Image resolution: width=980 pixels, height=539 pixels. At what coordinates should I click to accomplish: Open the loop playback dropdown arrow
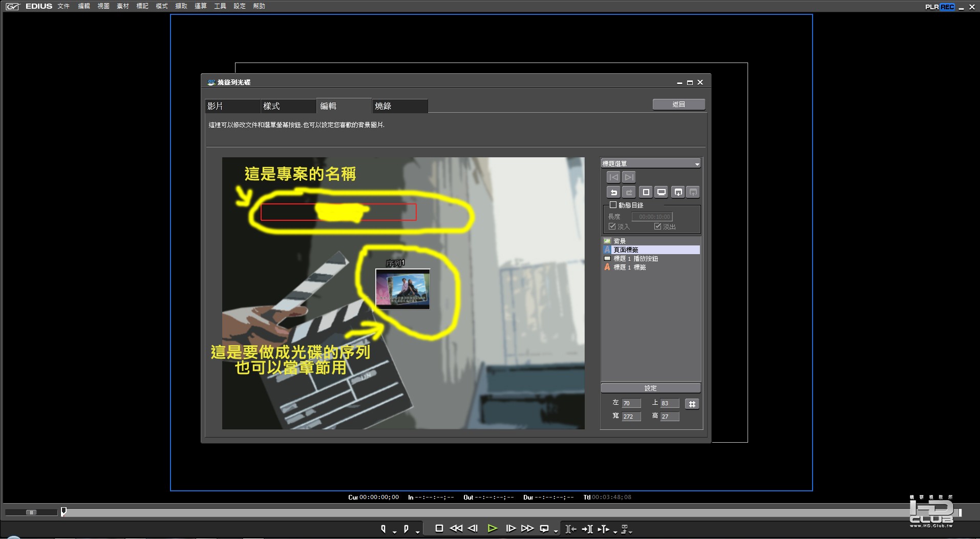click(556, 532)
